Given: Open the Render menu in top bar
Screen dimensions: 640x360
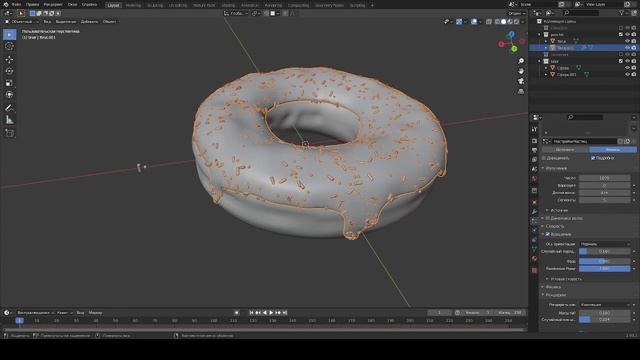Looking at the screenshot, I should pos(53,4).
